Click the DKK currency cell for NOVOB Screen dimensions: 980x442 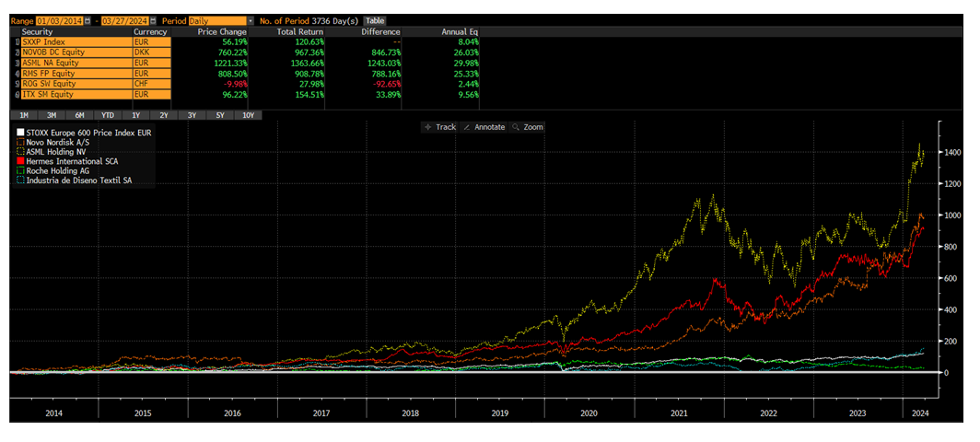[150, 52]
